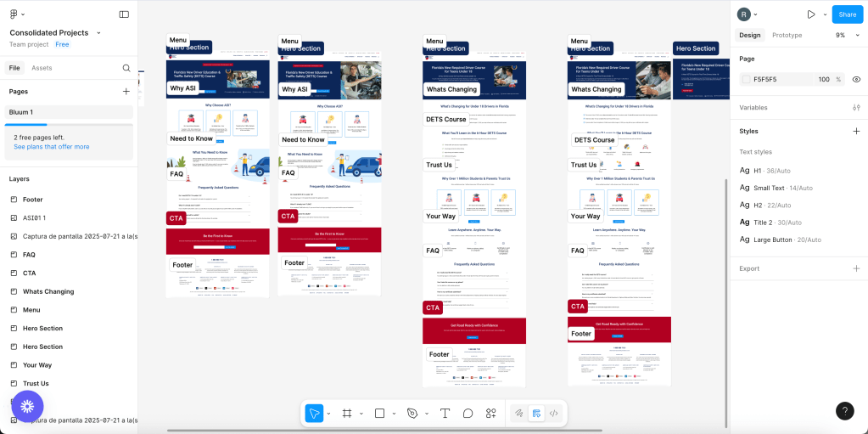The width and height of the screenshot is (868, 434).
Task: Toggle page background visibility eye icon
Action: click(x=856, y=79)
